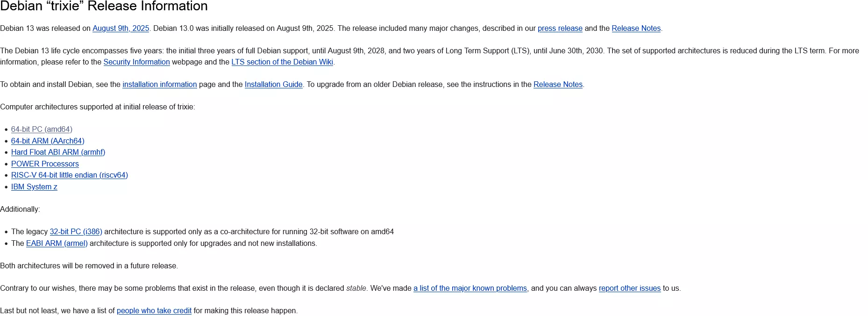Viewport: 868px width, 316px height.
Task: Open the Installation Guide link
Action: (273, 85)
